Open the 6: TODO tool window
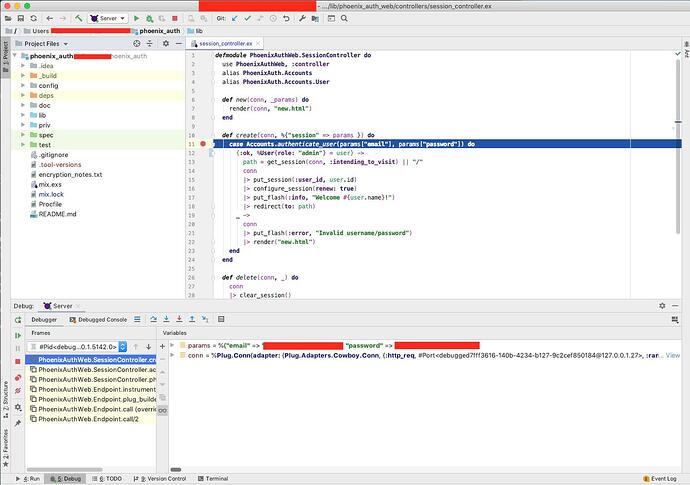The height and width of the screenshot is (485, 690). pyautogui.click(x=107, y=478)
